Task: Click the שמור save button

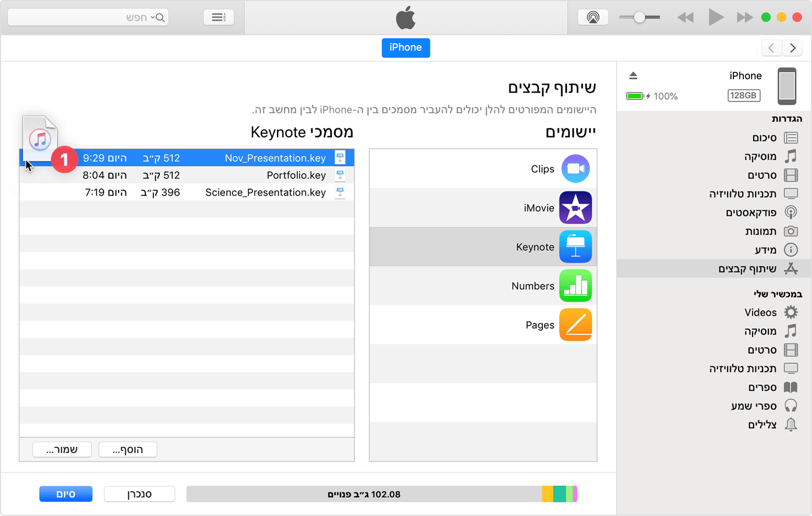Action: pyautogui.click(x=62, y=449)
